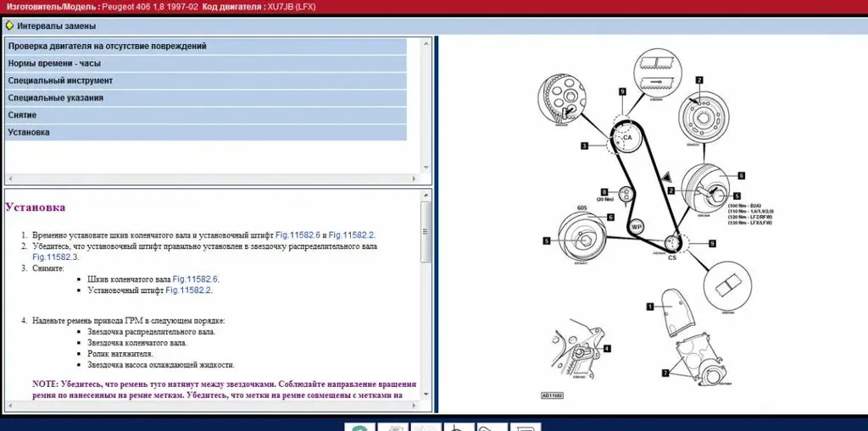Open Fig.11582.2 link in step 1
The image size is (868, 431).
pos(351,235)
